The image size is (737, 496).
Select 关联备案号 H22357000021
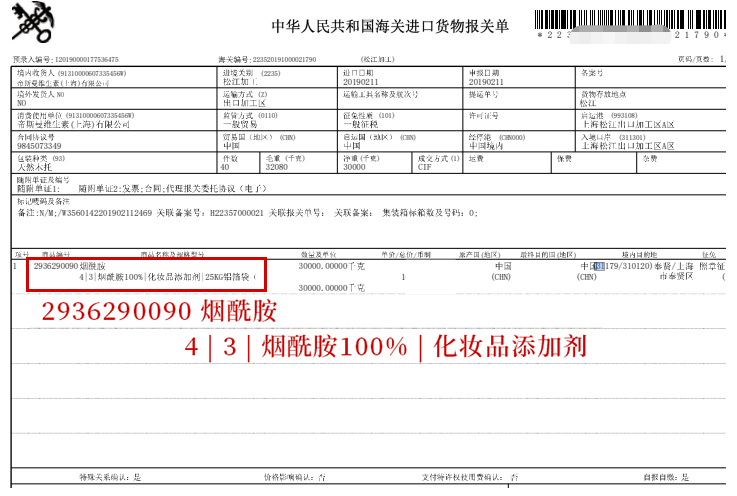click(210, 213)
